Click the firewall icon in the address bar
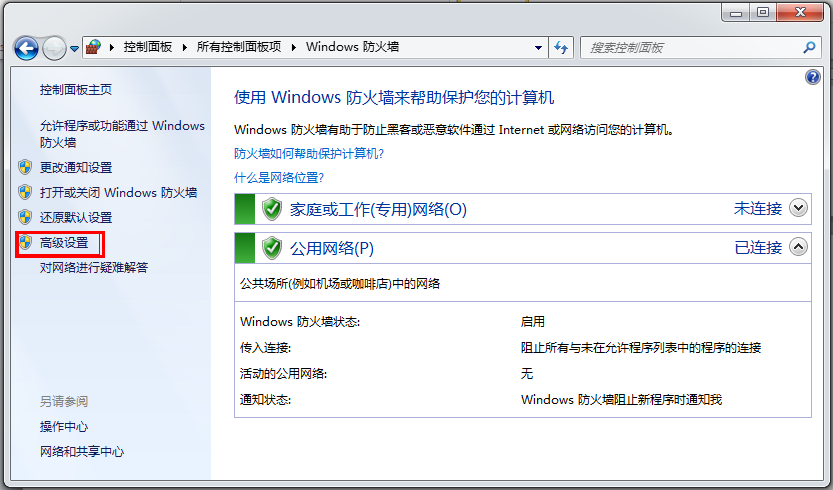Screen dimensions: 833x490 [x=94, y=47]
